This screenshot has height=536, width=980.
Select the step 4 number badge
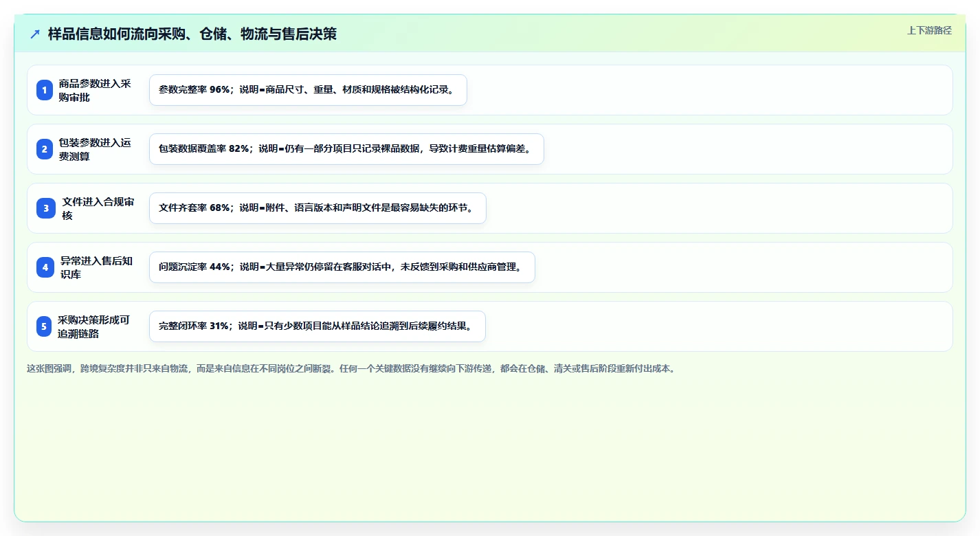tap(45, 267)
